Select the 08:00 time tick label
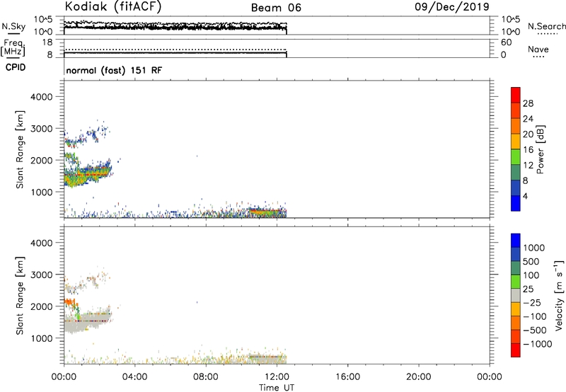Screen dimensions: 566x392 pyautogui.click(x=205, y=377)
